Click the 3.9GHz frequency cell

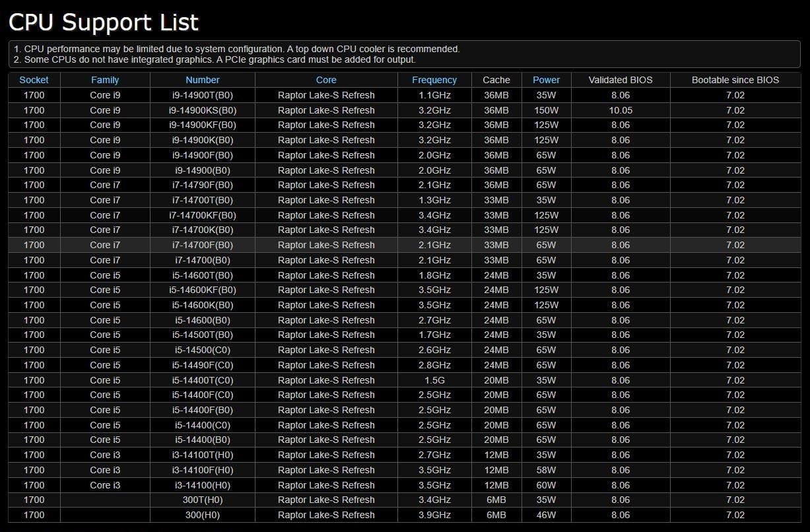[434, 515]
